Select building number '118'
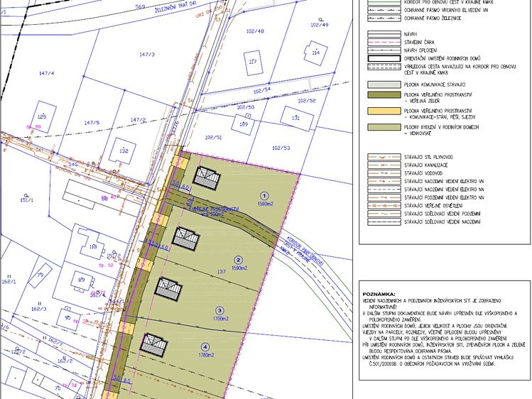Screen dimensions: 532x399 pyautogui.click(x=93, y=247)
